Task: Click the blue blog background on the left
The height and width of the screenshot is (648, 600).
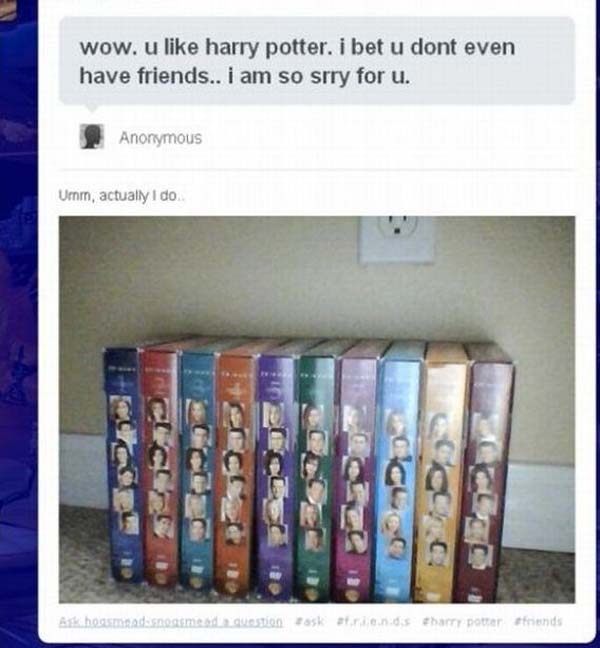Action: click(19, 331)
